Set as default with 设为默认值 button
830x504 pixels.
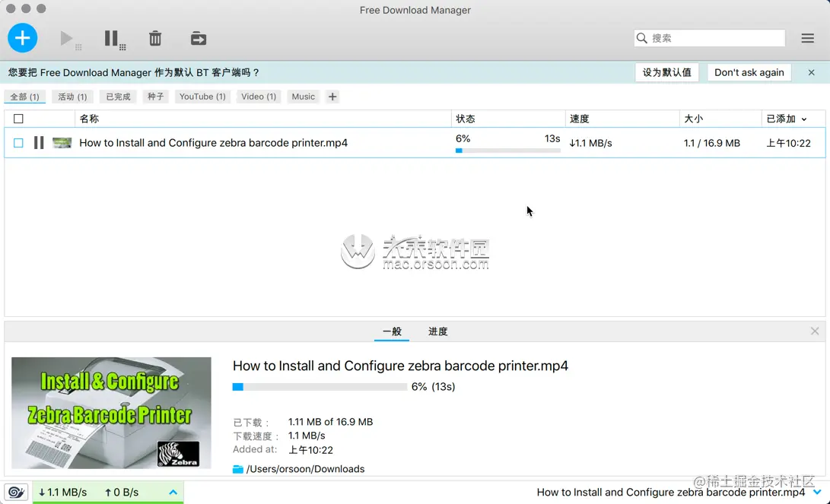coord(667,72)
